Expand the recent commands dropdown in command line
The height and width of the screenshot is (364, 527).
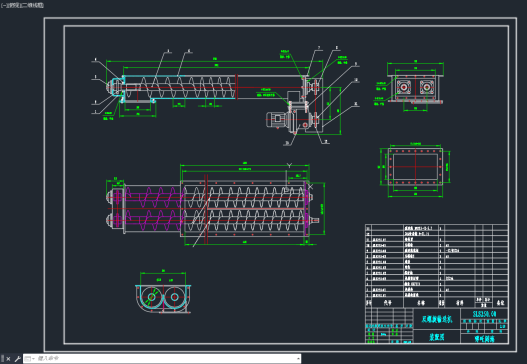click(x=29, y=359)
